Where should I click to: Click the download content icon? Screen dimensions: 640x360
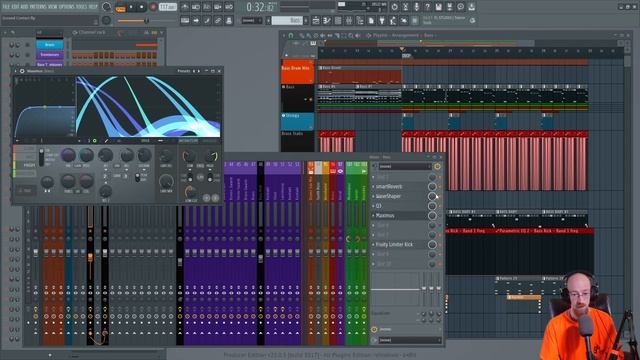tap(471, 7)
